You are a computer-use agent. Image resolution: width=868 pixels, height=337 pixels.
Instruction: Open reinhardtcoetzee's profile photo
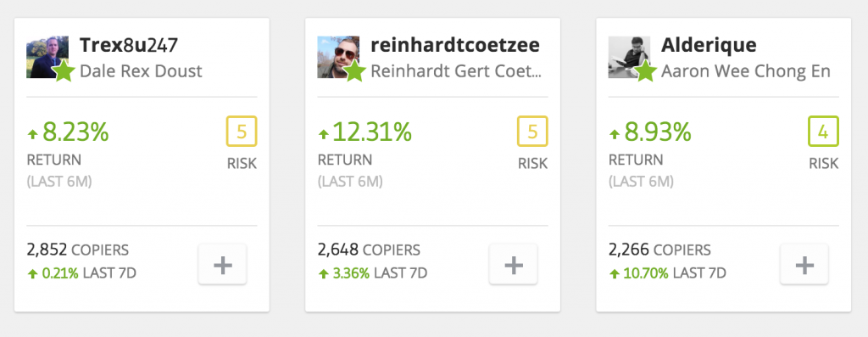tap(337, 57)
